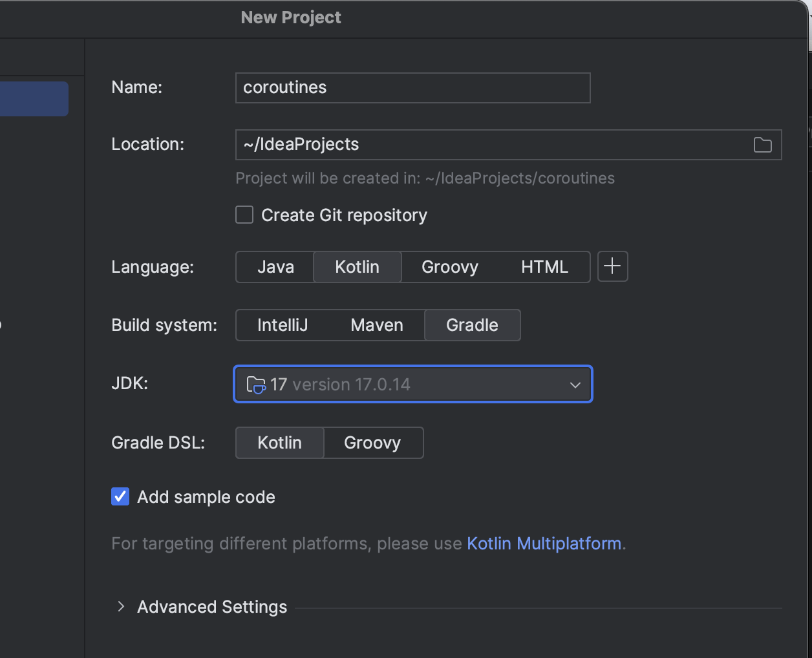This screenshot has width=812, height=658.
Task: Select HTML language option
Action: (544, 267)
